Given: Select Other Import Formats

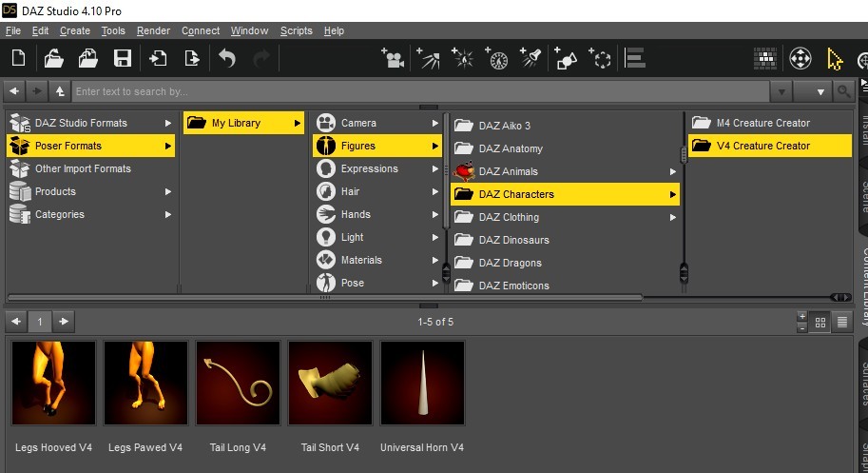Looking at the screenshot, I should 90,168.
